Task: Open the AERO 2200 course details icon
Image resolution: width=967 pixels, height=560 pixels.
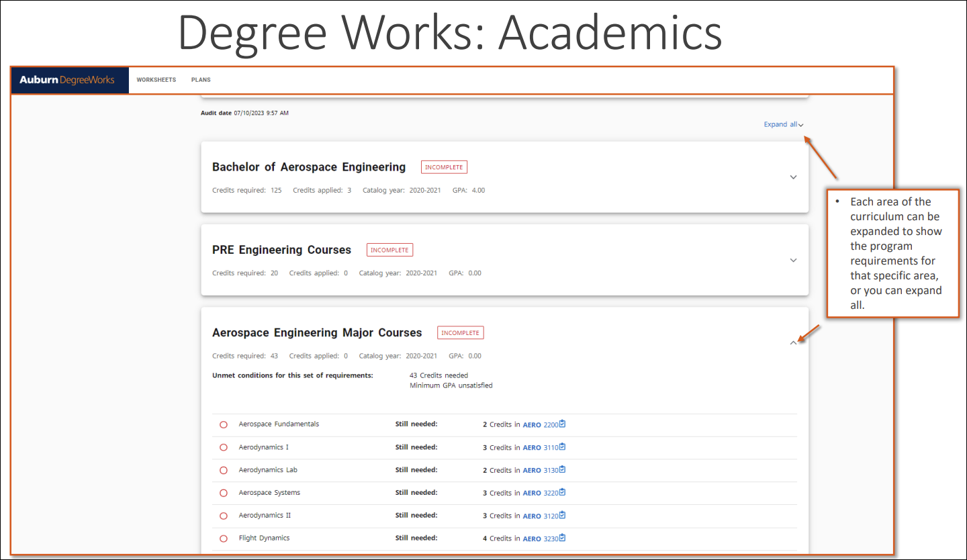Action: click(562, 424)
